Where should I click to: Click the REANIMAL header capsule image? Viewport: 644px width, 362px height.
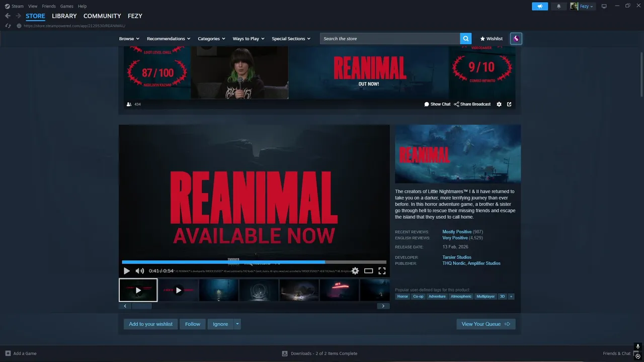(458, 154)
